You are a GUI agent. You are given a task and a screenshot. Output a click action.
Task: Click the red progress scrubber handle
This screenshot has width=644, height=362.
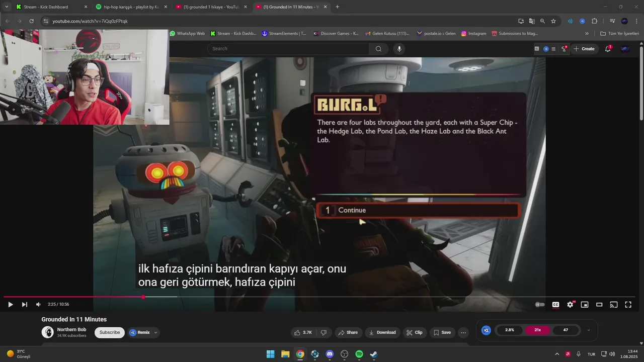(143, 297)
